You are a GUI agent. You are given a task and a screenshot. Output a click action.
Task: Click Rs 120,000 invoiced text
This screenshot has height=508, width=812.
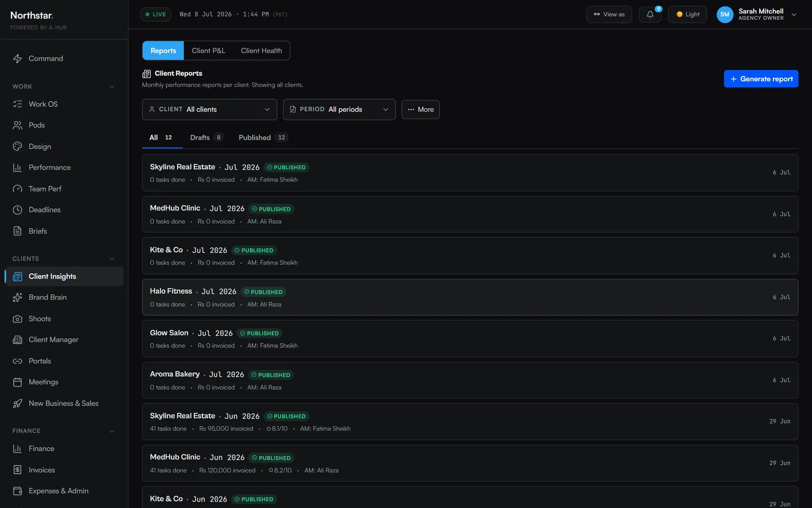tap(227, 470)
